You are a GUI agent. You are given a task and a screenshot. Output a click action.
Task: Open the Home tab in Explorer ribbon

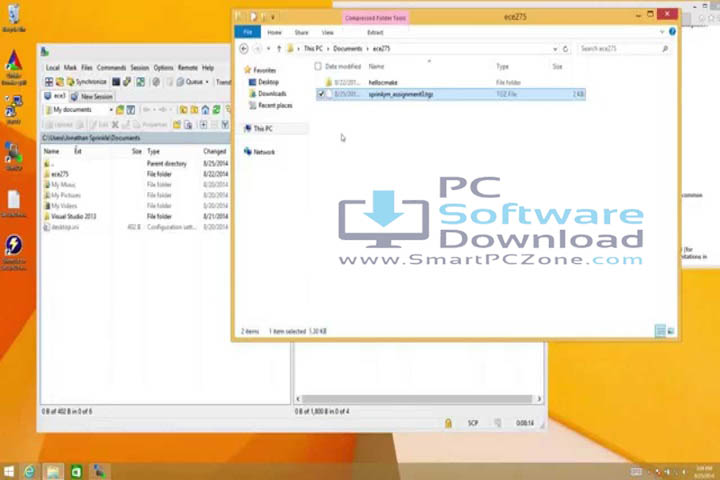(x=274, y=33)
